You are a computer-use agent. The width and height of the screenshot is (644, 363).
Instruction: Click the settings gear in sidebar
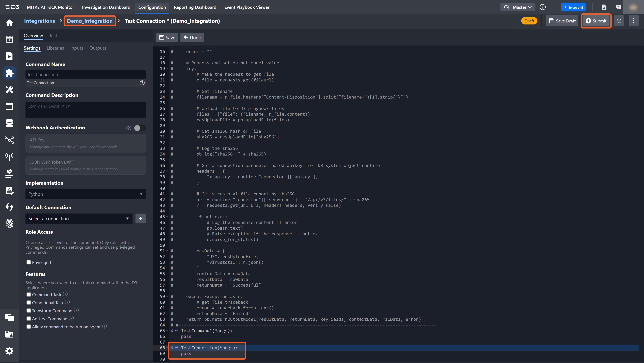(9, 351)
